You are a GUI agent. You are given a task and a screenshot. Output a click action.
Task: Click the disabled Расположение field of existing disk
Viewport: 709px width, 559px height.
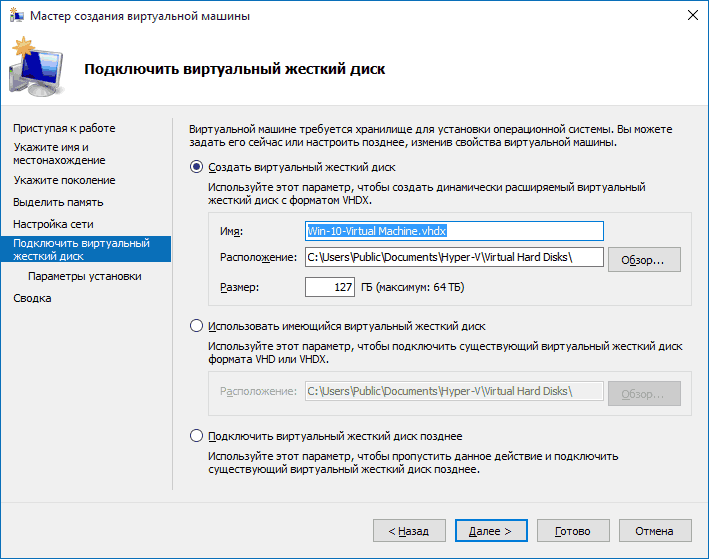pos(454,391)
